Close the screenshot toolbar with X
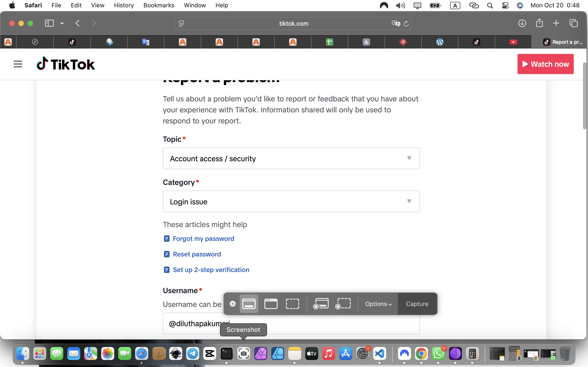Image resolution: width=588 pixels, height=367 pixels. (x=232, y=304)
